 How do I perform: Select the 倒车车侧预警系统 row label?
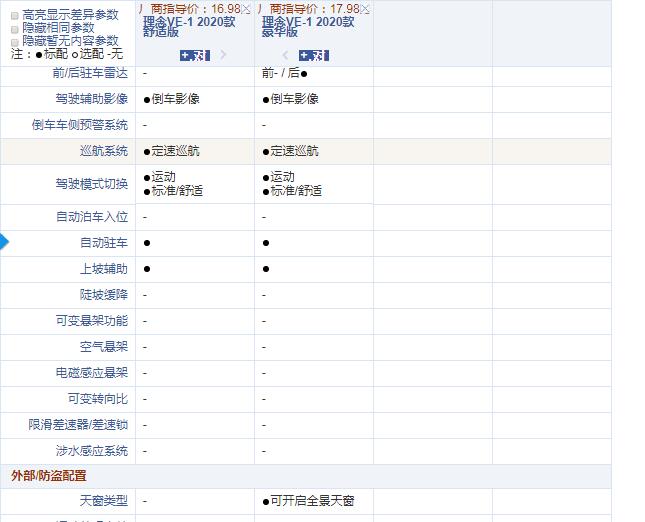pyautogui.click(x=80, y=125)
